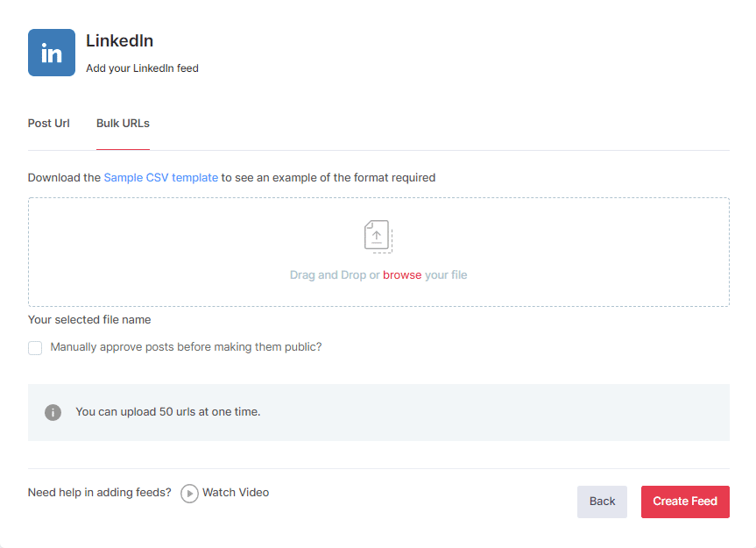
Task: Click the LinkedIn heading title
Action: point(120,41)
